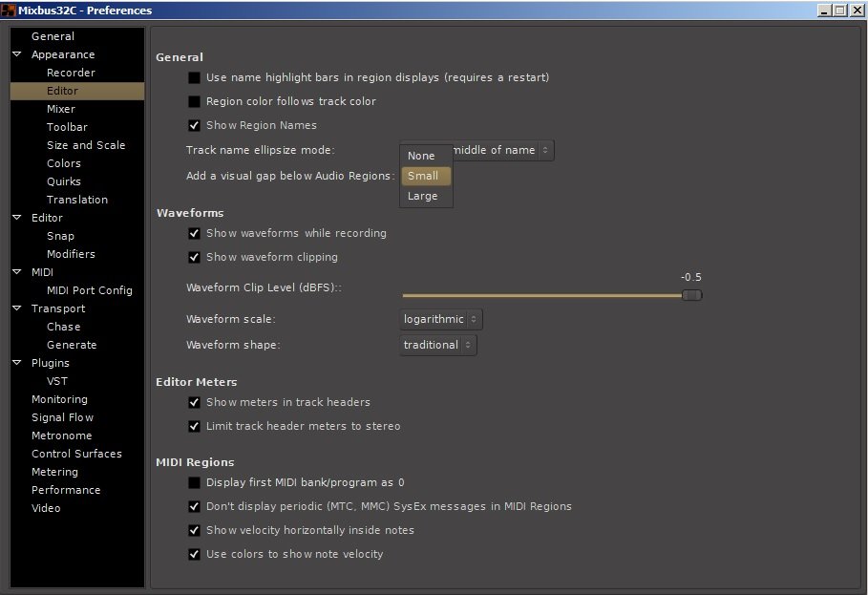
Task: Open the Video preferences page
Action: [46, 508]
